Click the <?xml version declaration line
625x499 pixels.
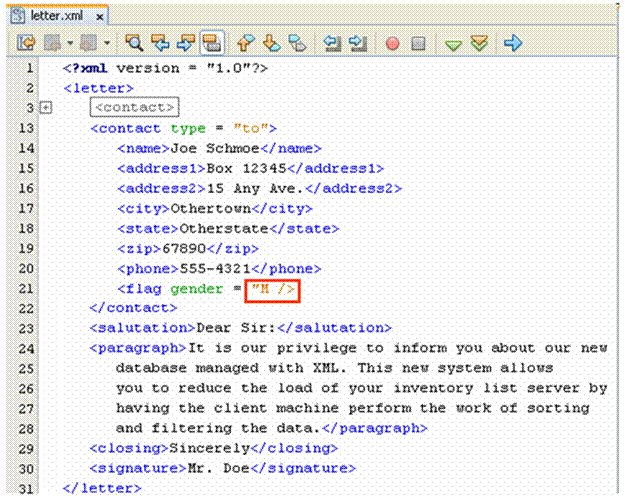[x=165, y=68]
